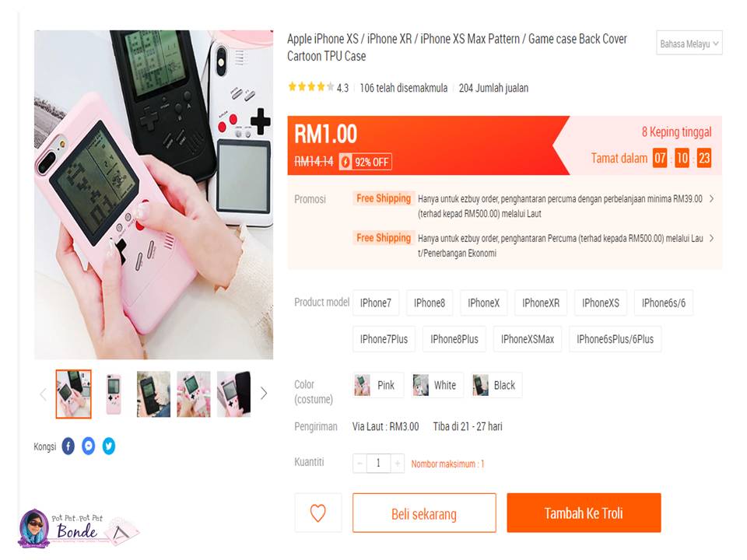Image resolution: width=747 pixels, height=560 pixels.
Task: Share product on Facebook icon
Action: coord(68,446)
